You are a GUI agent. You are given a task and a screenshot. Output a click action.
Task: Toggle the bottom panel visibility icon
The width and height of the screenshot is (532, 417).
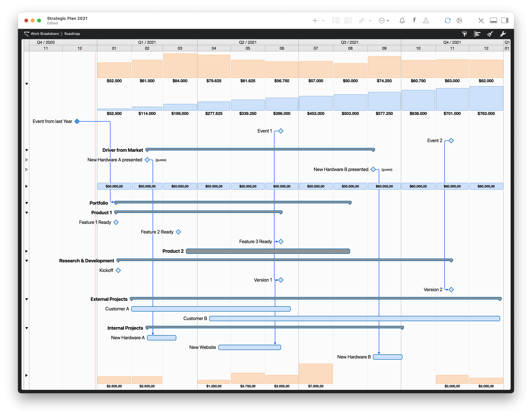pos(494,21)
